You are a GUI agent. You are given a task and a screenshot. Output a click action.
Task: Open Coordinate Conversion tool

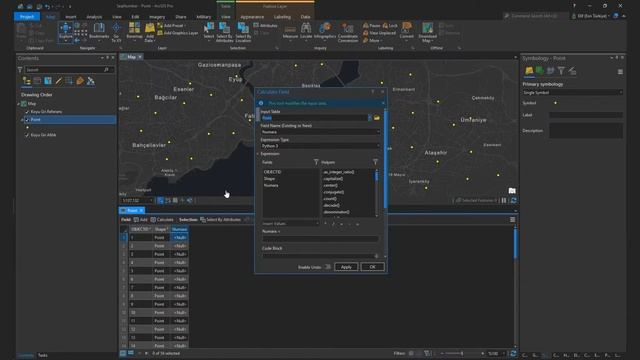pos(348,32)
